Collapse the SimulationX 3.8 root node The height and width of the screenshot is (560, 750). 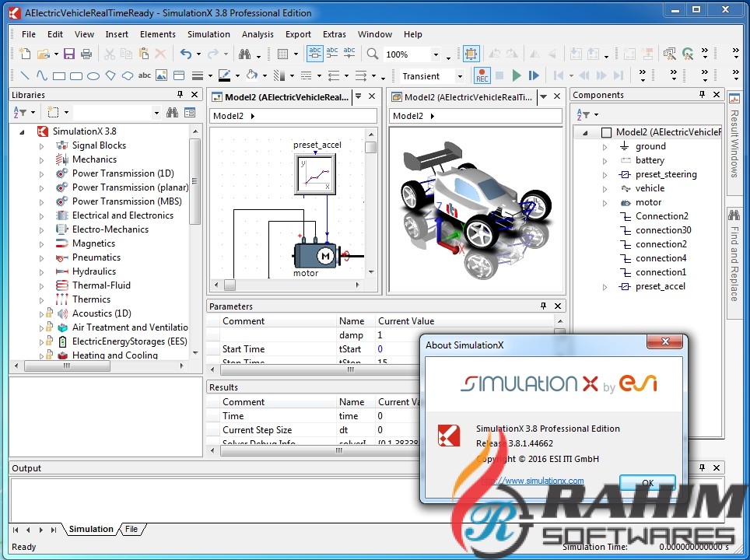point(22,132)
